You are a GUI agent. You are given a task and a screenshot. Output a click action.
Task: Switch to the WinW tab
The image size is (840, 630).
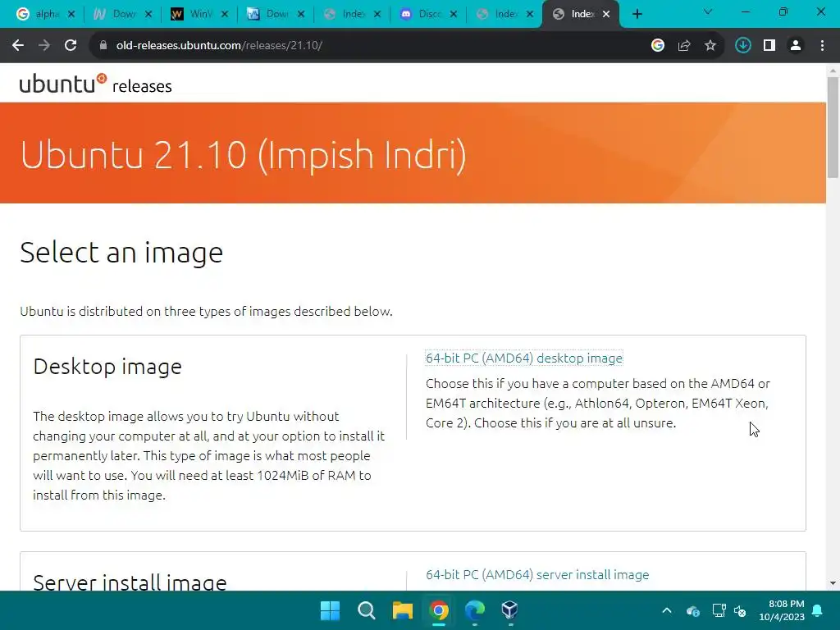click(x=199, y=15)
